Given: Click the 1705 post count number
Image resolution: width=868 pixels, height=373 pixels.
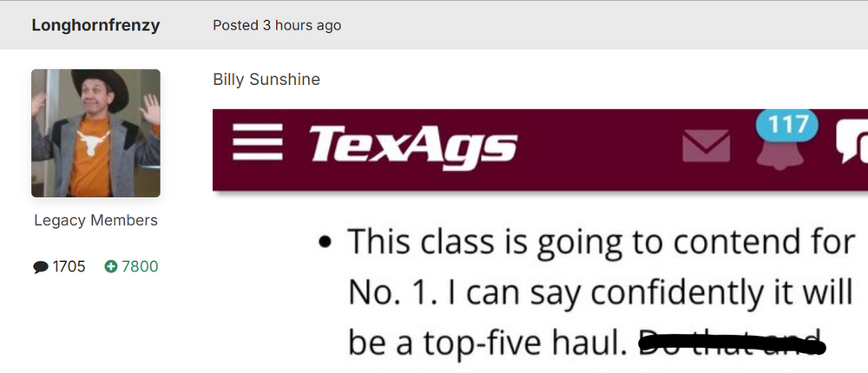Looking at the screenshot, I should (x=69, y=267).
